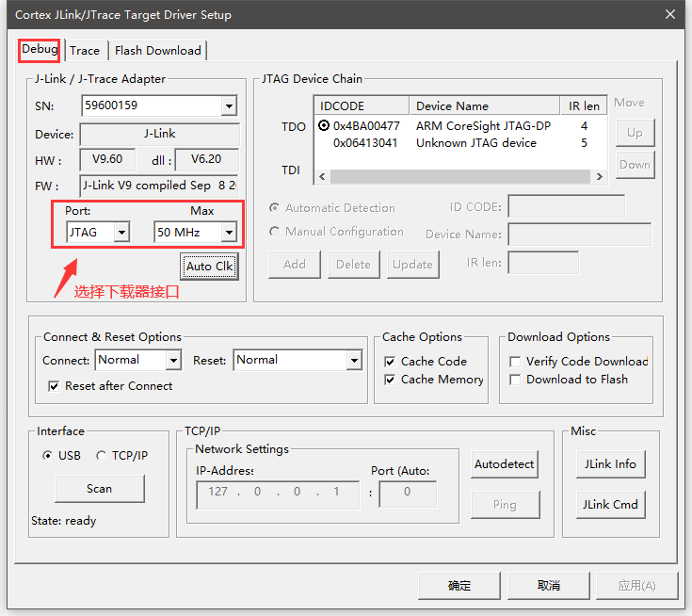Click the IR len input field
The image size is (692, 616).
coord(543,263)
